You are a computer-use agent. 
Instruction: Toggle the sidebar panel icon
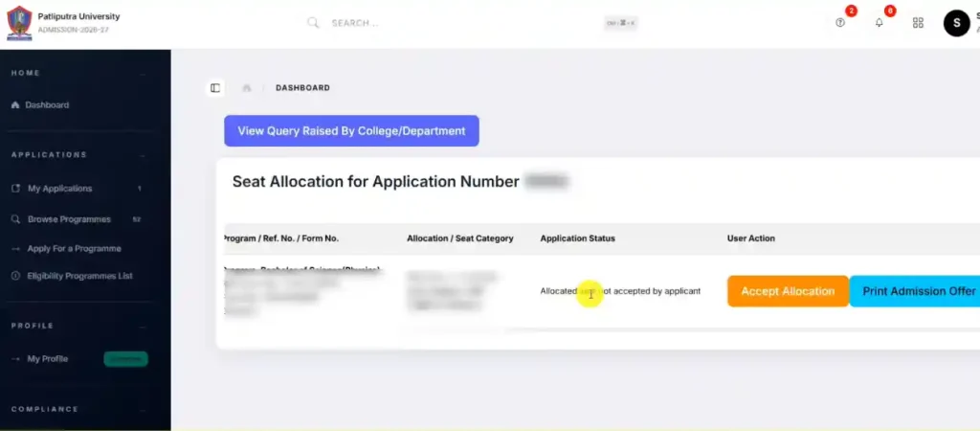pyautogui.click(x=215, y=88)
